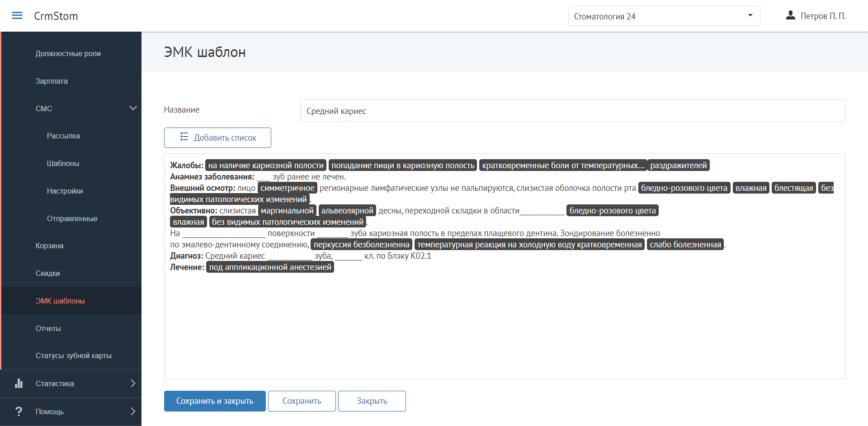Click the 'Жалобы:' bold label
868x426 pixels.
tap(187, 166)
